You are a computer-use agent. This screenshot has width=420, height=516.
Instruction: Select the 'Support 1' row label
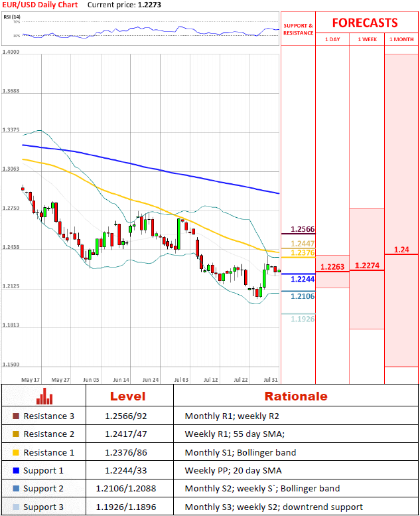(43, 471)
